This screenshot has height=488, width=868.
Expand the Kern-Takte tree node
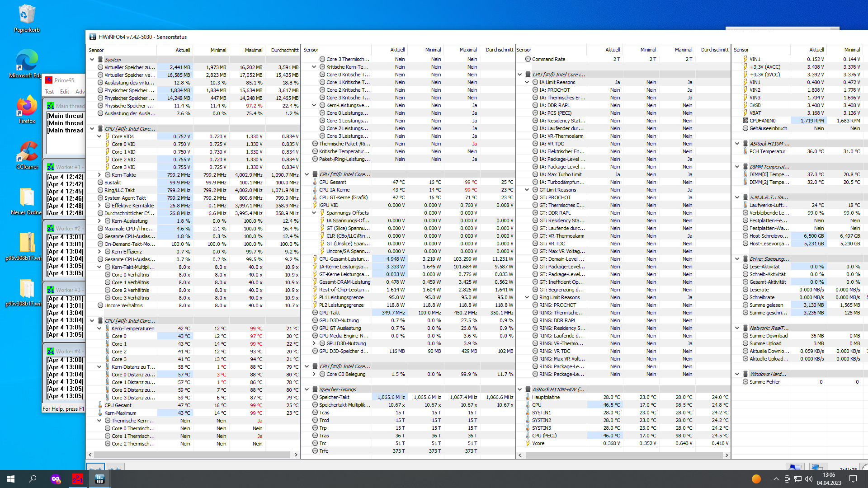coord(99,175)
